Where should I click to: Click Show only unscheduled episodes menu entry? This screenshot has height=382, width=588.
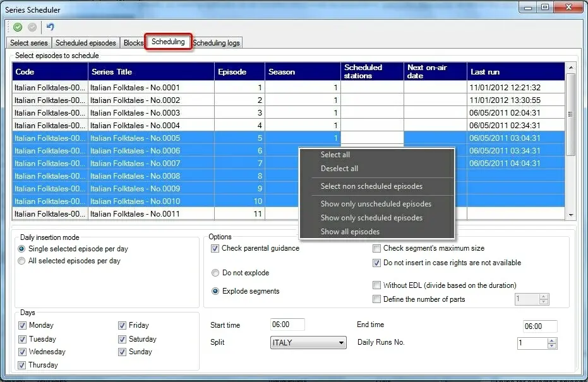[376, 204]
